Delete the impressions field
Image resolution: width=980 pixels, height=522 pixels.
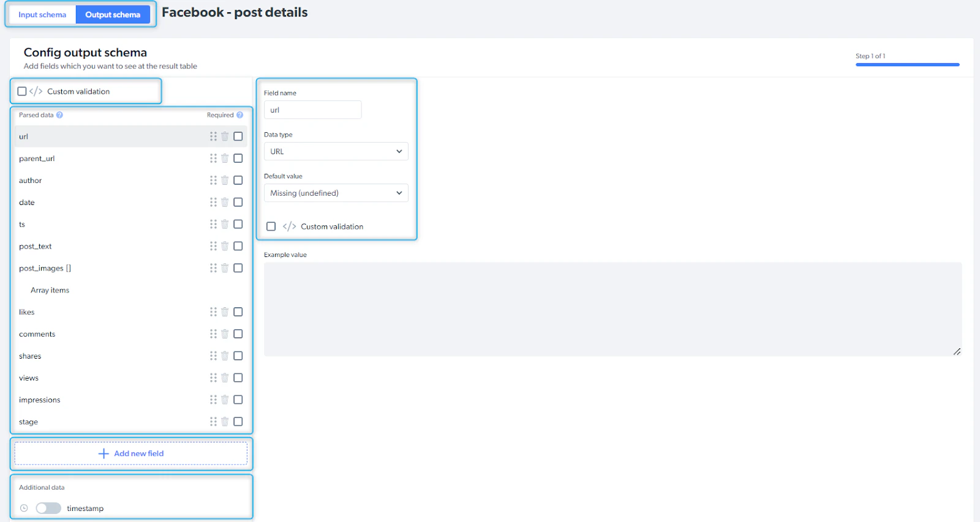click(225, 400)
